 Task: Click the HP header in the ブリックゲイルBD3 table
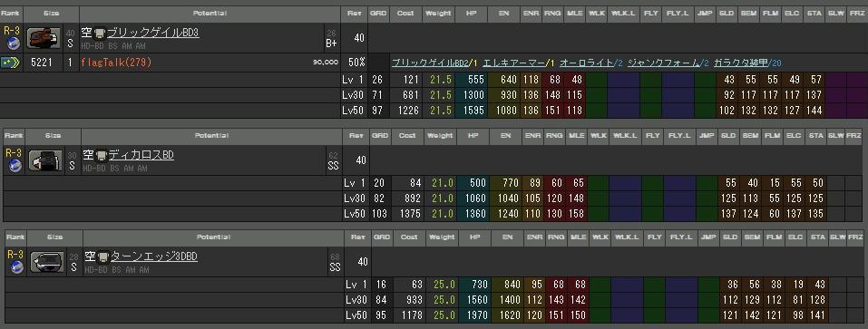coord(471,13)
